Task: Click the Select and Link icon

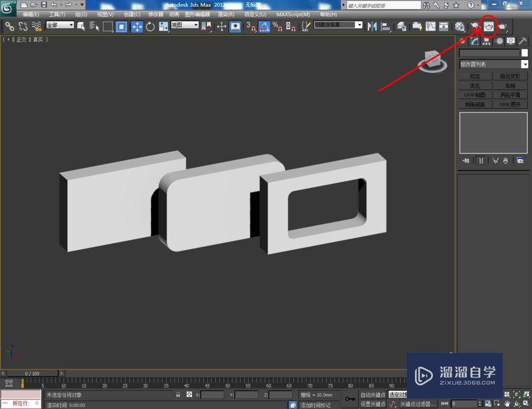Action: (10, 26)
